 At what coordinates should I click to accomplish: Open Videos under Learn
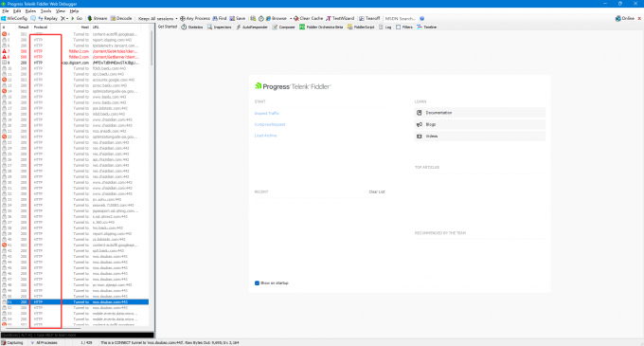(x=480, y=136)
